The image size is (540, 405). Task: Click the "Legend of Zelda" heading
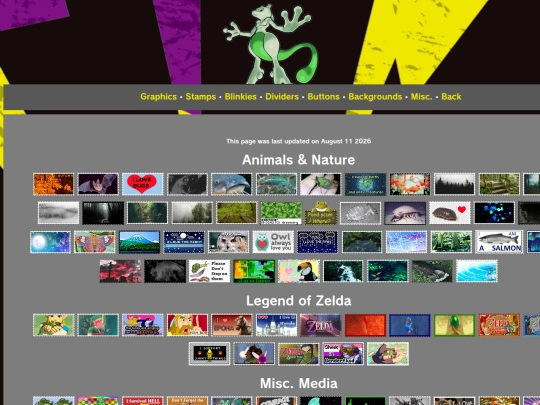(299, 301)
